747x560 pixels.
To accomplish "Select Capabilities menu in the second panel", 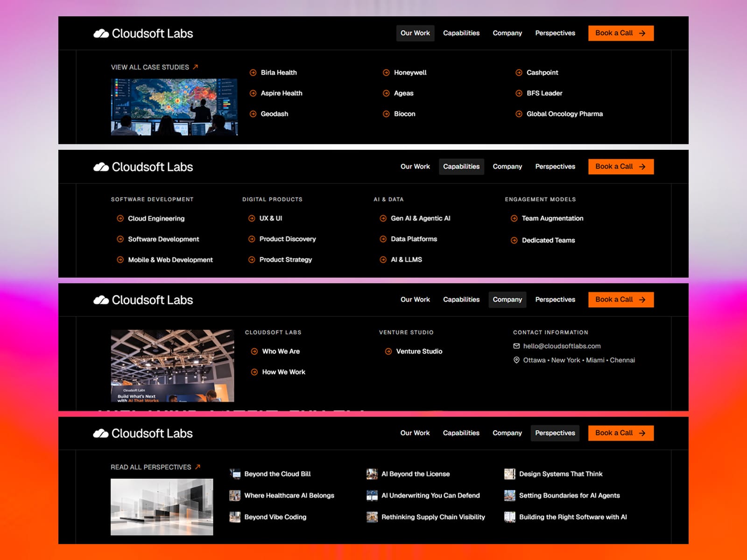I will click(x=461, y=167).
